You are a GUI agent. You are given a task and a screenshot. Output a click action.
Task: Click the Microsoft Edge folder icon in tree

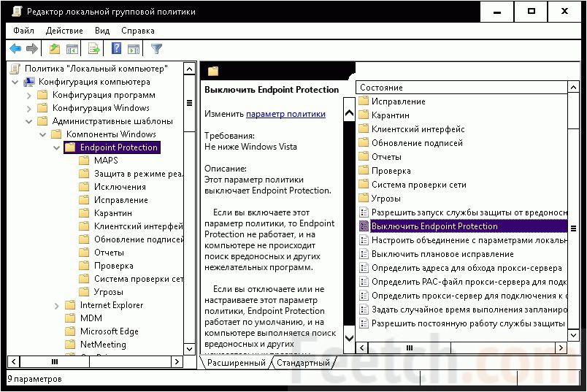(70, 331)
